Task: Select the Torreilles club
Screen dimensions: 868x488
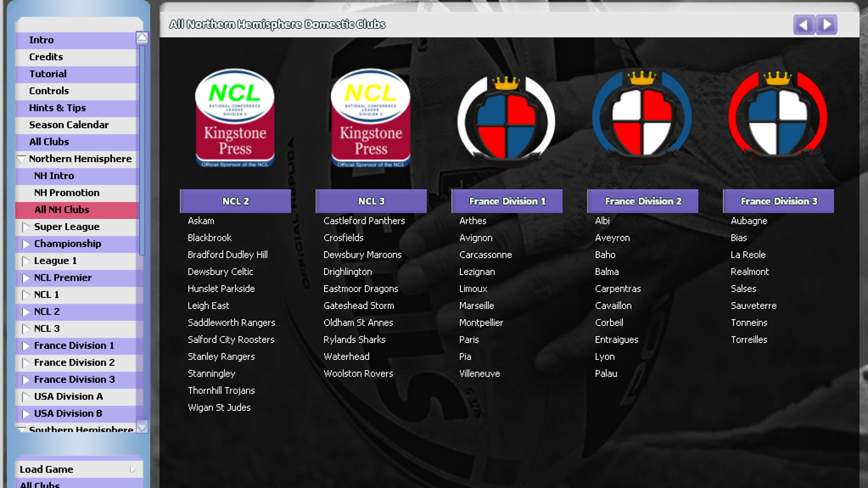Action: [x=749, y=340]
